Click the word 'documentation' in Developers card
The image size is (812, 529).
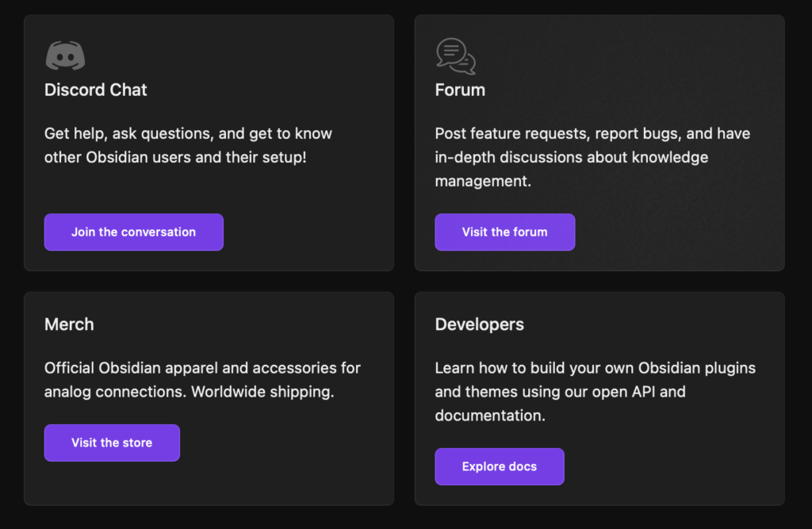click(488, 416)
